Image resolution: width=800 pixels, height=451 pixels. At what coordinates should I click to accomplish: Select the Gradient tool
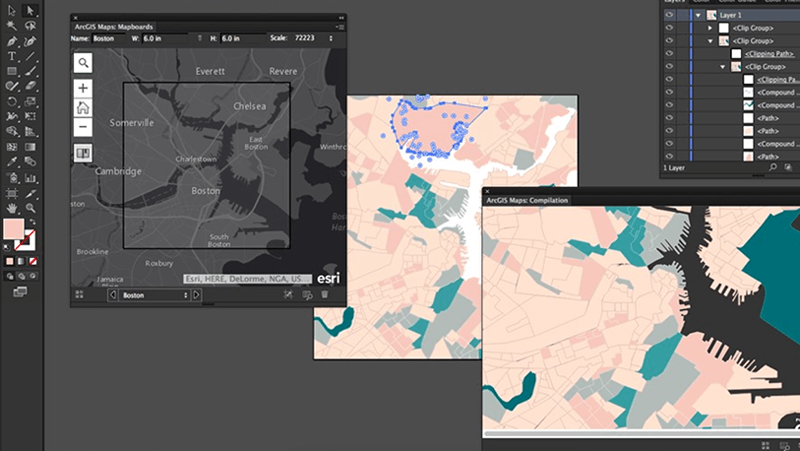click(x=30, y=147)
